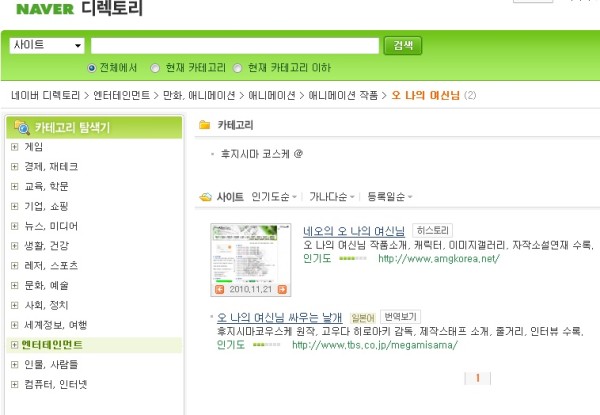
Task: Open the 엔터테인먼트 category in tree
Action: pos(52,345)
